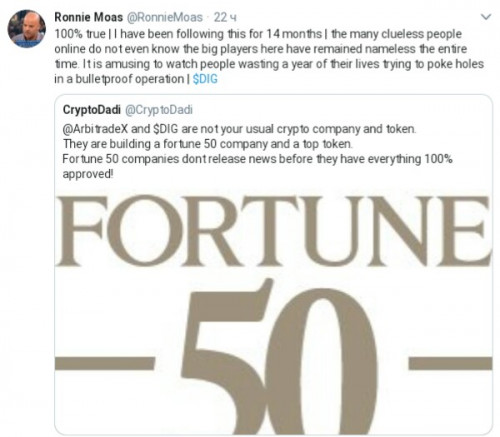Open the tweet via 22 ч timestamp
Viewport: 500px width, 437px height.
[x=225, y=17]
